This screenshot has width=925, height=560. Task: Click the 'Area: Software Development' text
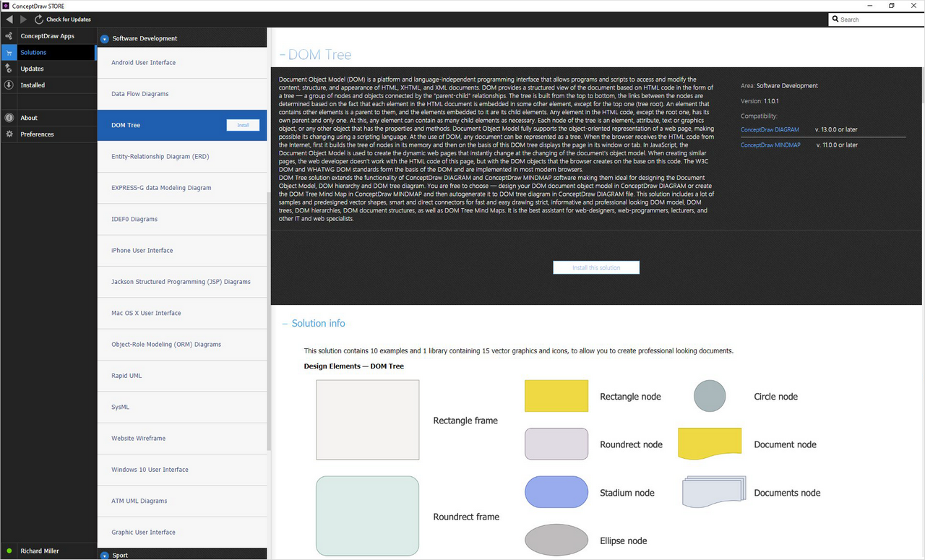pos(780,86)
